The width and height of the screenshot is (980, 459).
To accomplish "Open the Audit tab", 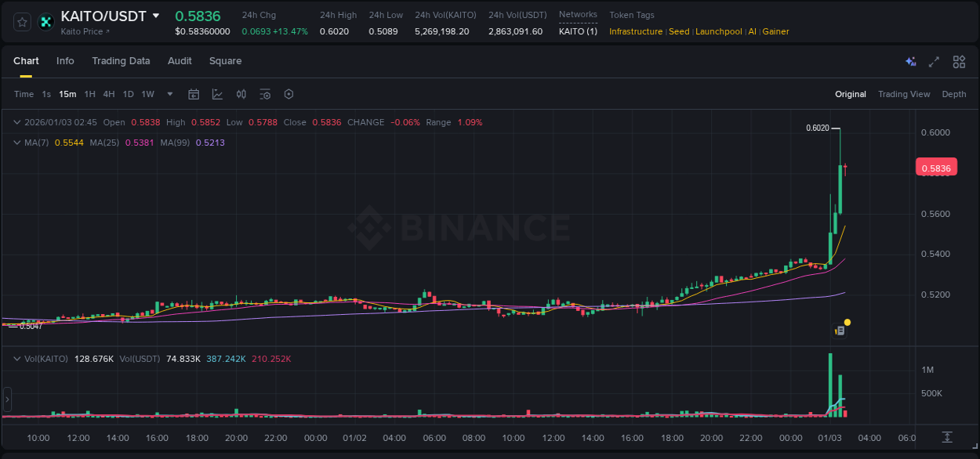I will 180,61.
